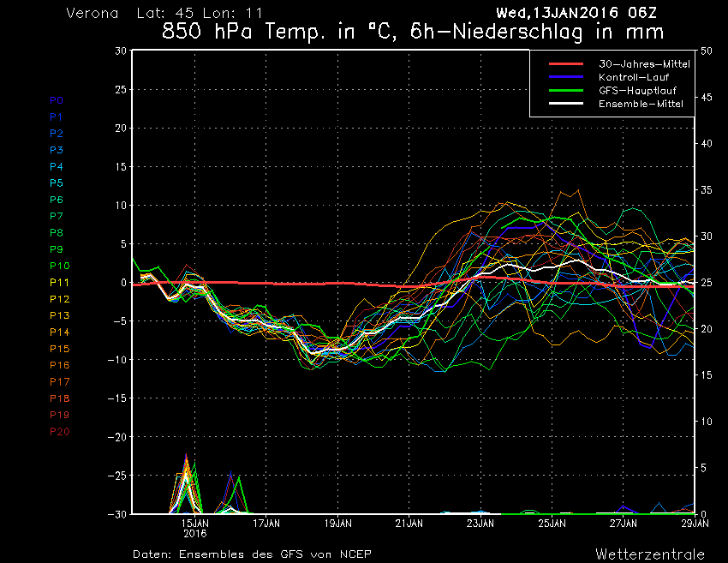Click the run date Wed,13JAN2016 06Z
Image resolution: width=728 pixels, height=563 pixels.
click(576, 13)
